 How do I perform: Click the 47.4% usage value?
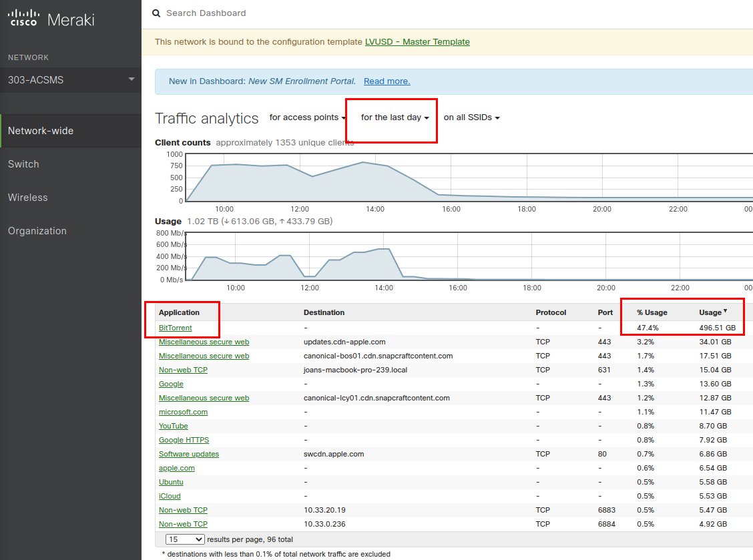tap(648, 328)
